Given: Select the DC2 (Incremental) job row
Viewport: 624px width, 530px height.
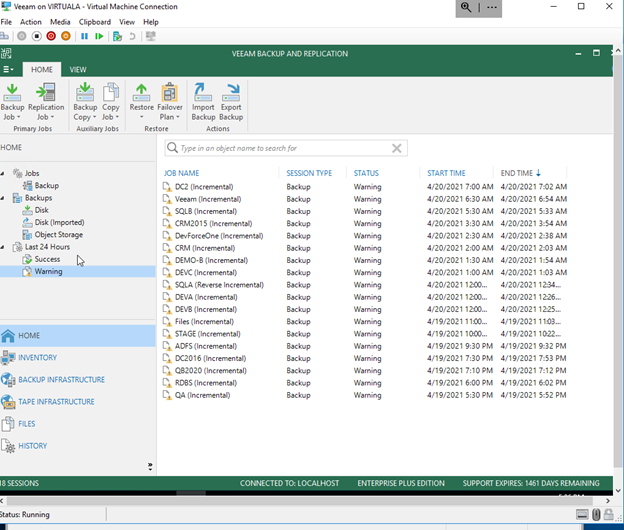Looking at the screenshot, I should click(365, 187).
